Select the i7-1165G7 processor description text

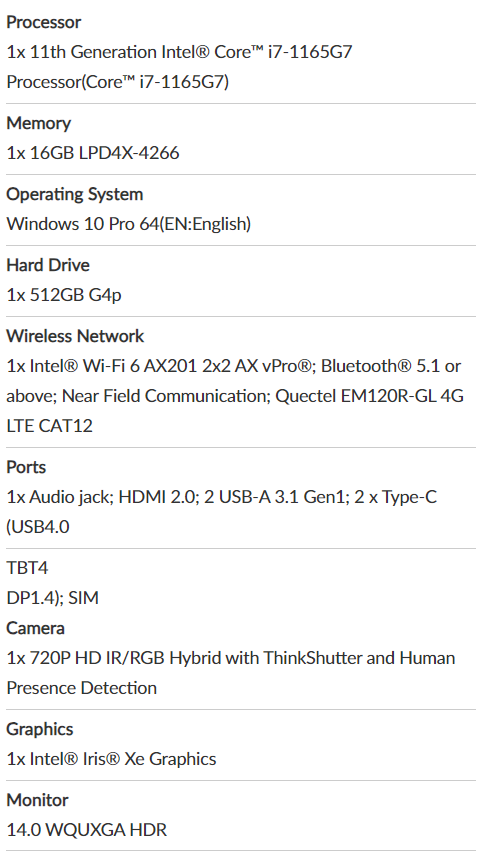click(179, 67)
